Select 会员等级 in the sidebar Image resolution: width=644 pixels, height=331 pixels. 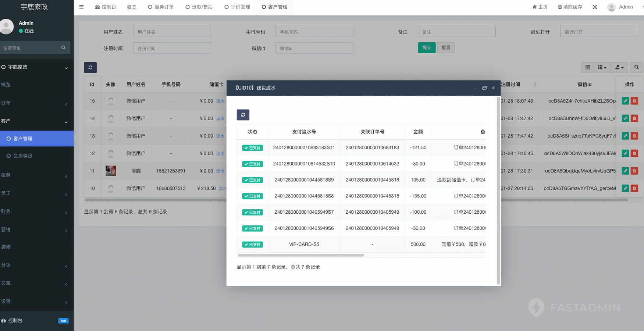[23, 156]
